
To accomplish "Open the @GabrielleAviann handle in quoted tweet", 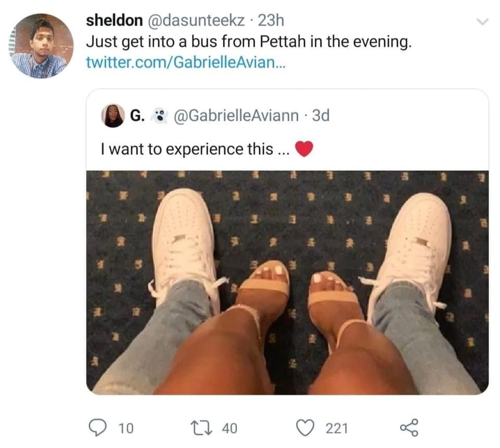I will pos(236,116).
